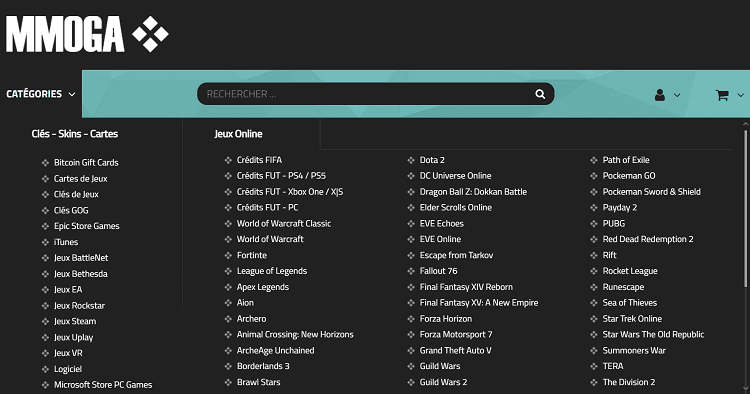Select Jeux Rockstar category
Viewport: 750px width, 394px height.
click(79, 305)
